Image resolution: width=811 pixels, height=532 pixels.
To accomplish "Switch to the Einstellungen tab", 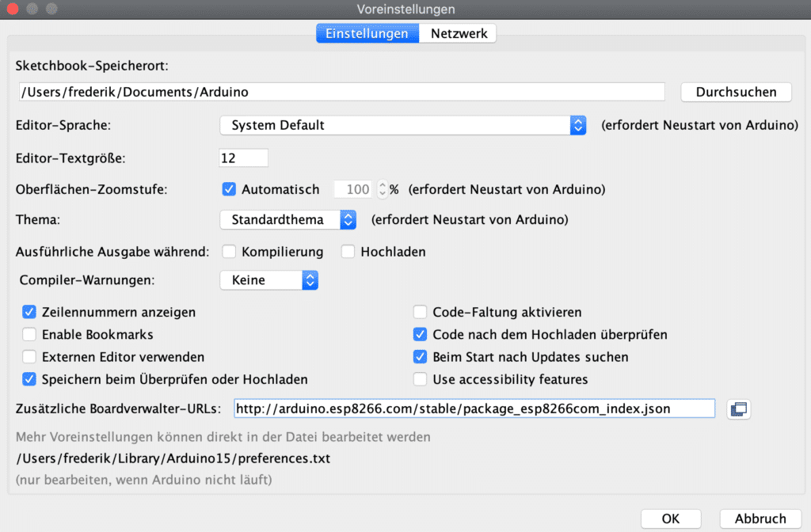I will pyautogui.click(x=367, y=33).
